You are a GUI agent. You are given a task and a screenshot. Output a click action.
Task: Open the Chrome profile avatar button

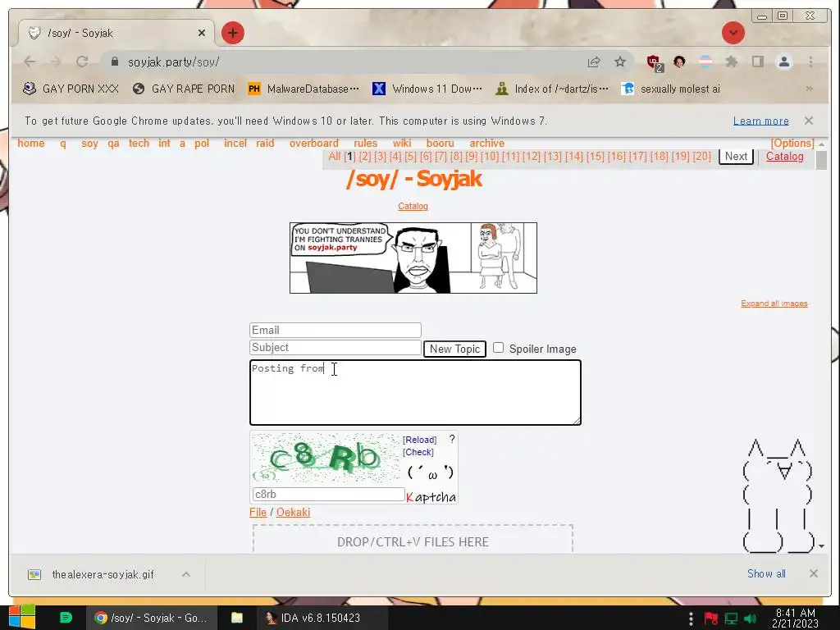(783, 62)
